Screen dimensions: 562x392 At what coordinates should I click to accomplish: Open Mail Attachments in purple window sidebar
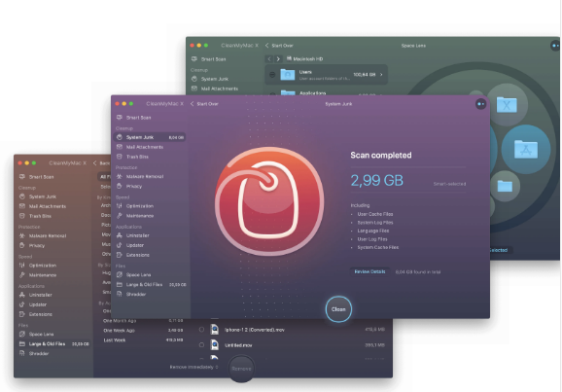tap(140, 147)
